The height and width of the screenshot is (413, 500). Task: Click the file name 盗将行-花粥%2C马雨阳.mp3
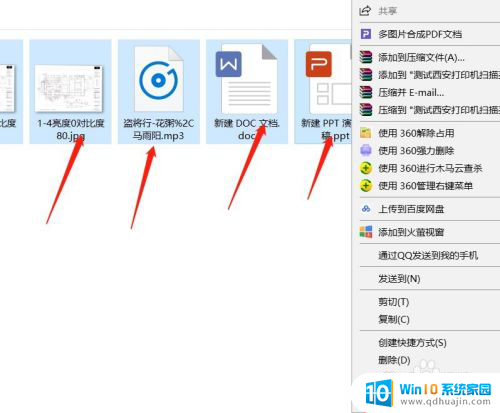click(x=159, y=129)
